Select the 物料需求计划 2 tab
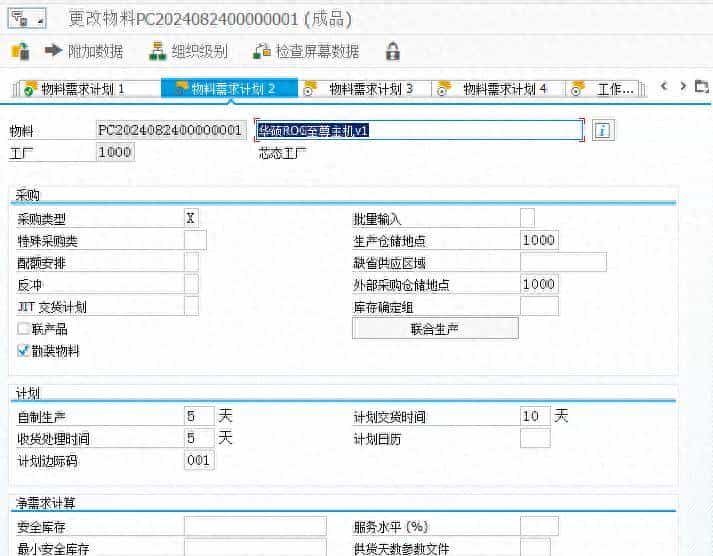The height and width of the screenshot is (556, 713). point(230,88)
